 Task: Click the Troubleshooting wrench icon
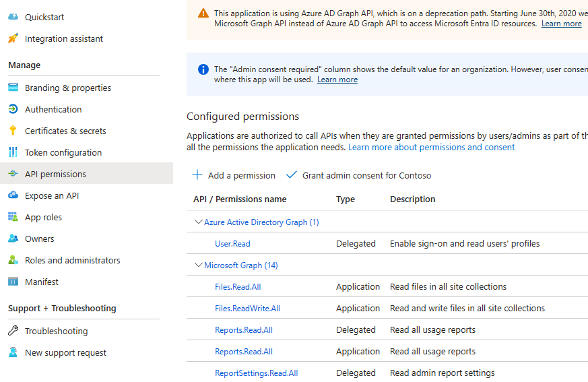click(x=13, y=331)
